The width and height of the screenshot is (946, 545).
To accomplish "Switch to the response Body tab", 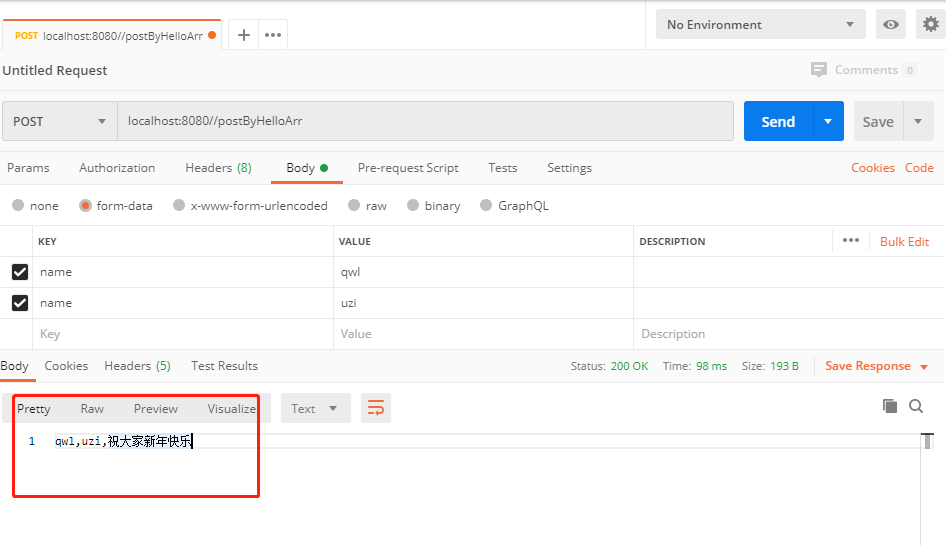I will tap(14, 366).
